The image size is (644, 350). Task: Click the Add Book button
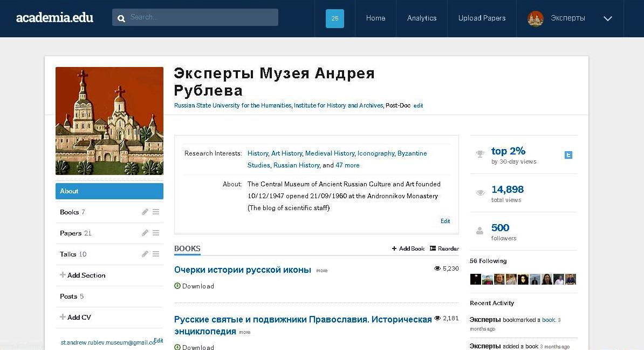408,249
